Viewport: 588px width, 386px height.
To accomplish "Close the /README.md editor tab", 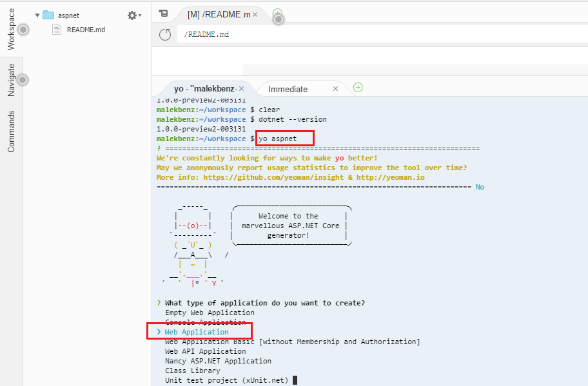I will pos(255,15).
